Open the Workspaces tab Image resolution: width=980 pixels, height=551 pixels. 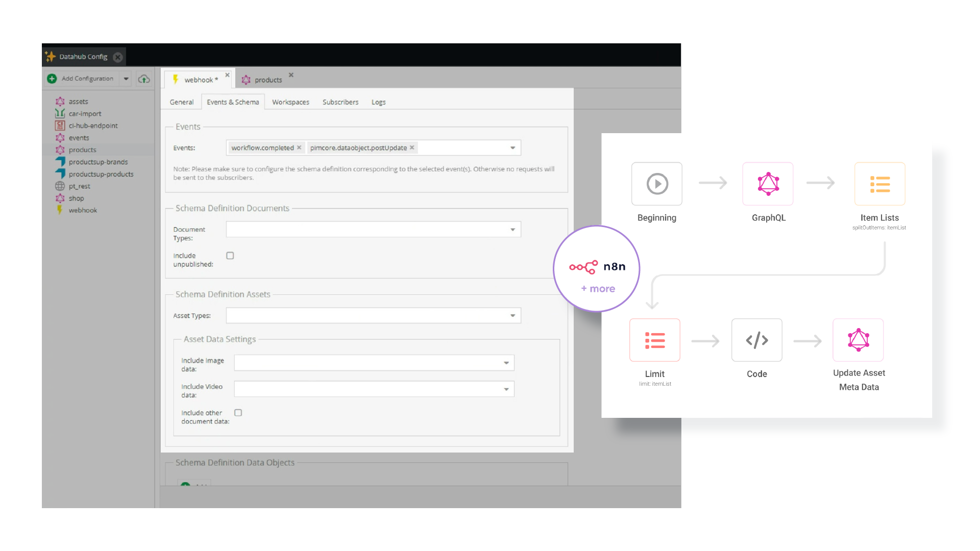(290, 102)
